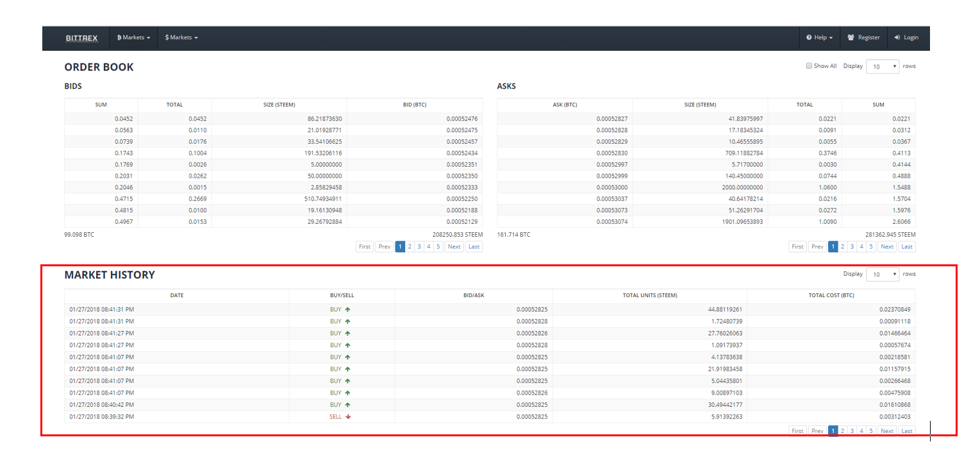The width and height of the screenshot is (980, 453).
Task: Open the dollar Markets menu
Action: tap(181, 38)
